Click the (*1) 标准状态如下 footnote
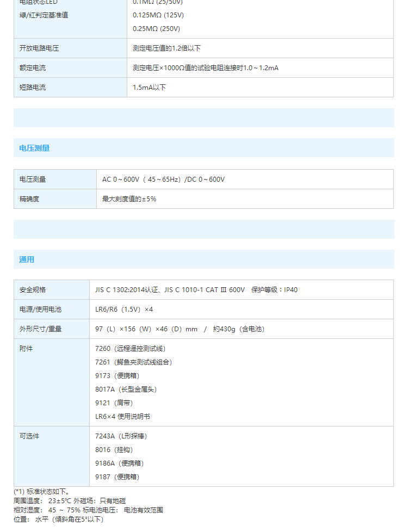This screenshot has height=532, width=408. (42, 491)
